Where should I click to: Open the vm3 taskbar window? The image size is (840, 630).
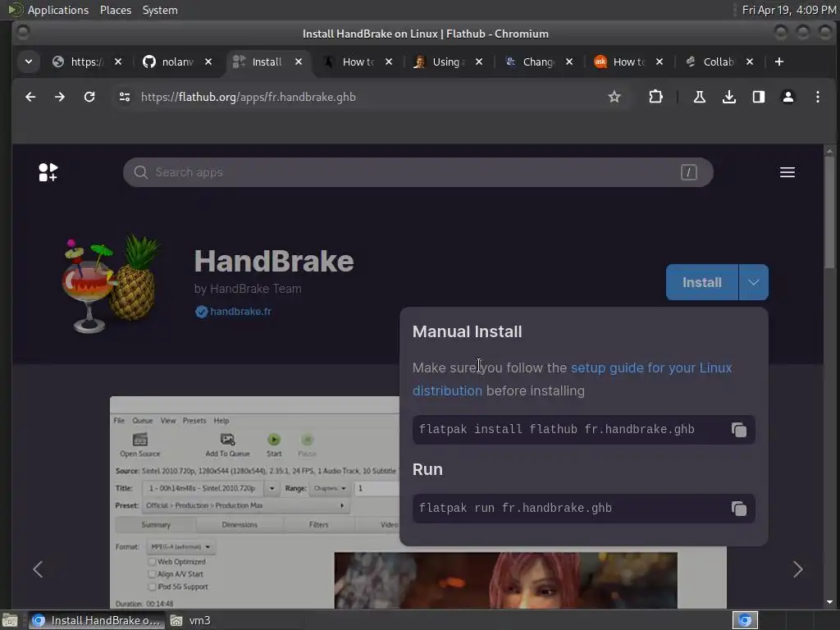pyautogui.click(x=191, y=620)
